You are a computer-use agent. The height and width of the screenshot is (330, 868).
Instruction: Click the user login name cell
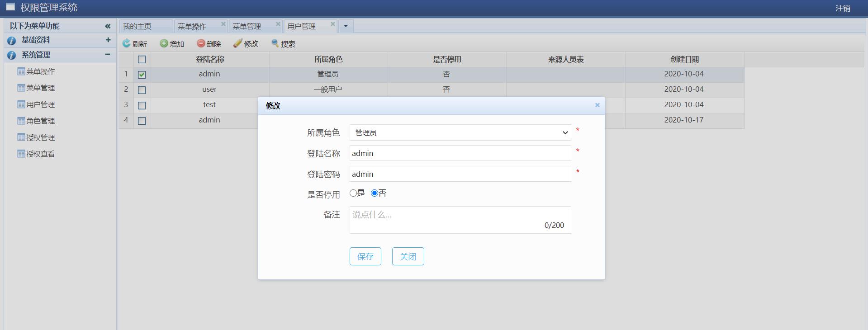click(209, 89)
